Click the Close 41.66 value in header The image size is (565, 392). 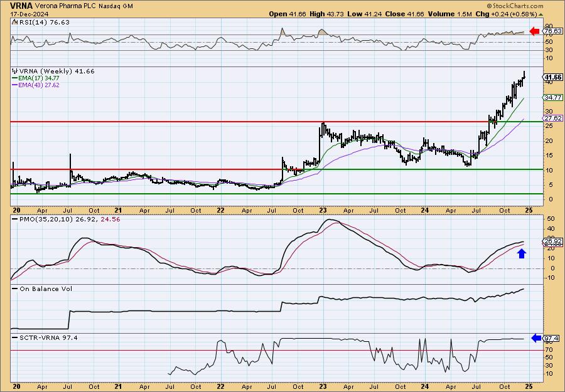click(x=405, y=14)
